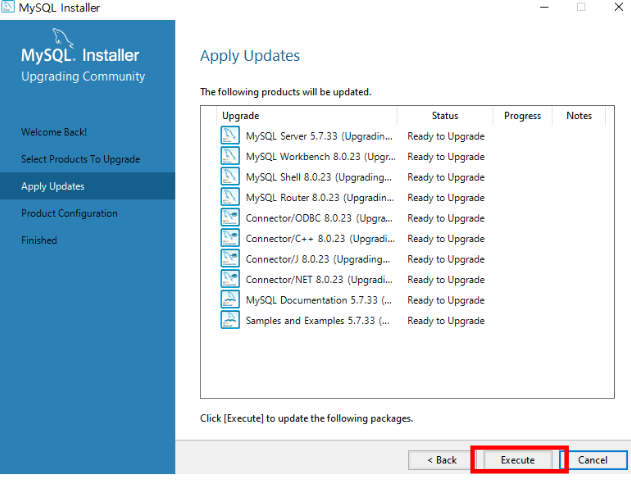631x481 pixels.
Task: Click the MySQL dolphin logo in sidebar
Action: pos(63,38)
